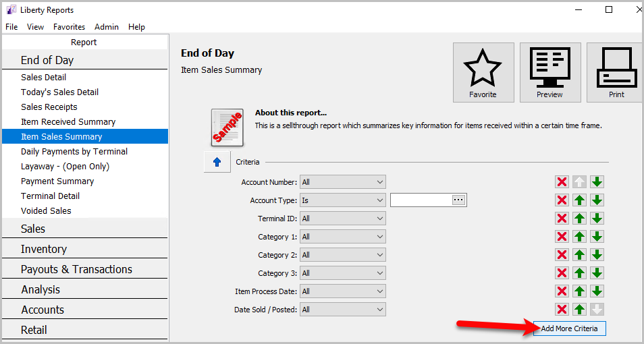Move Date Sold / Posted criterion up

579,309
